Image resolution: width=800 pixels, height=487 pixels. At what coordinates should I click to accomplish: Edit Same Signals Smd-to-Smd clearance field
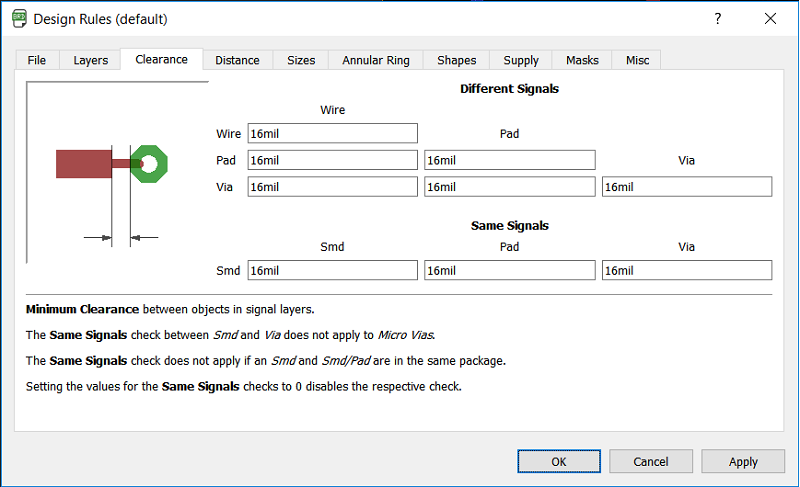point(332,270)
